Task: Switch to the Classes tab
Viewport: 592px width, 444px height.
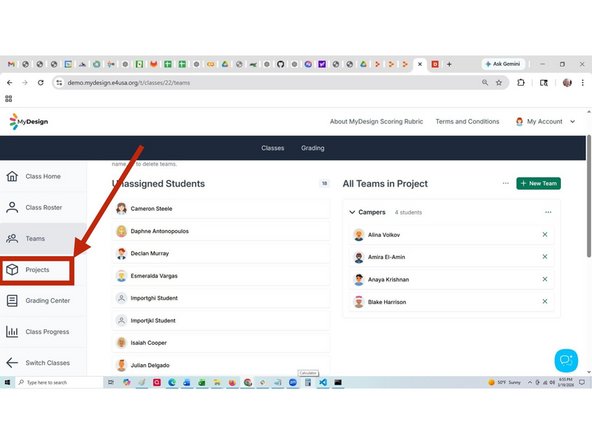Action: click(273, 148)
